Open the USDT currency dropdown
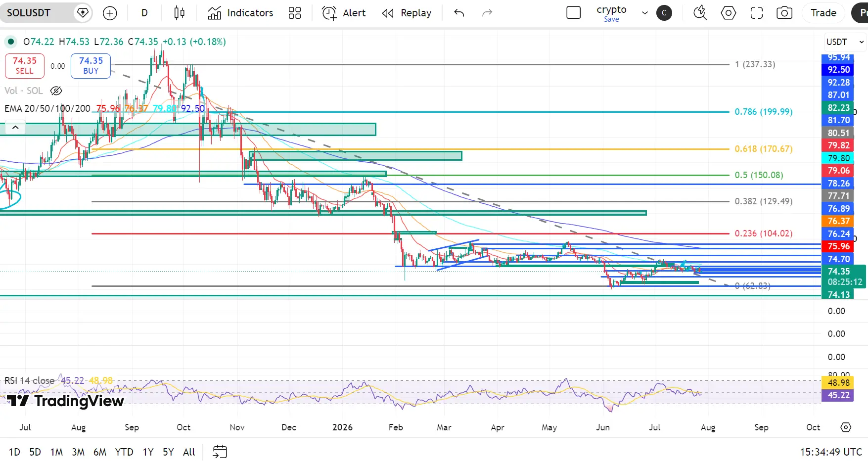Image resolution: width=868 pixels, height=464 pixels. pyautogui.click(x=845, y=42)
